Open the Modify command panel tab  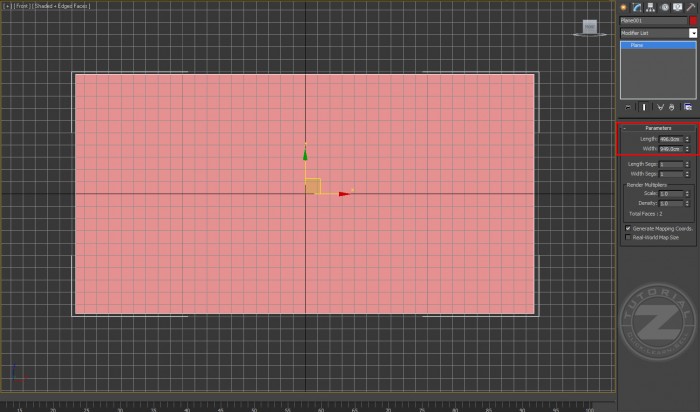[x=637, y=7]
